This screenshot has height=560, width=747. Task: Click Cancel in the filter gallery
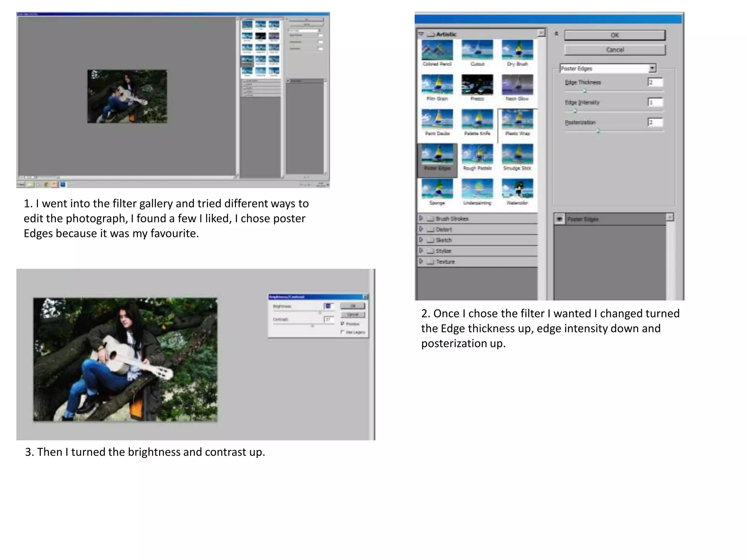coord(615,50)
